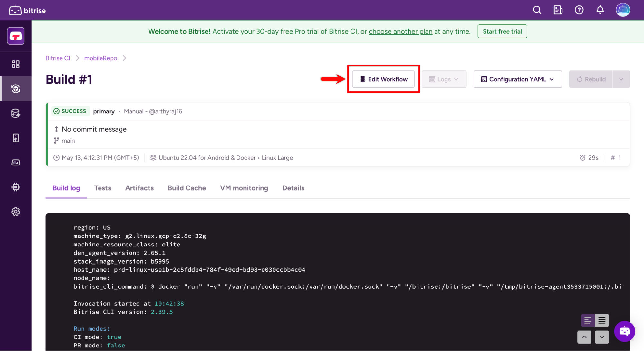Open the release management device icon

coord(16,138)
